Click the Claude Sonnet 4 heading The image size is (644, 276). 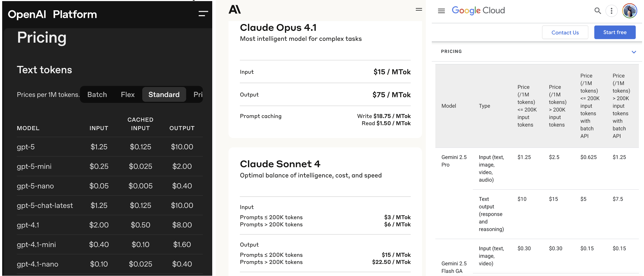click(280, 164)
